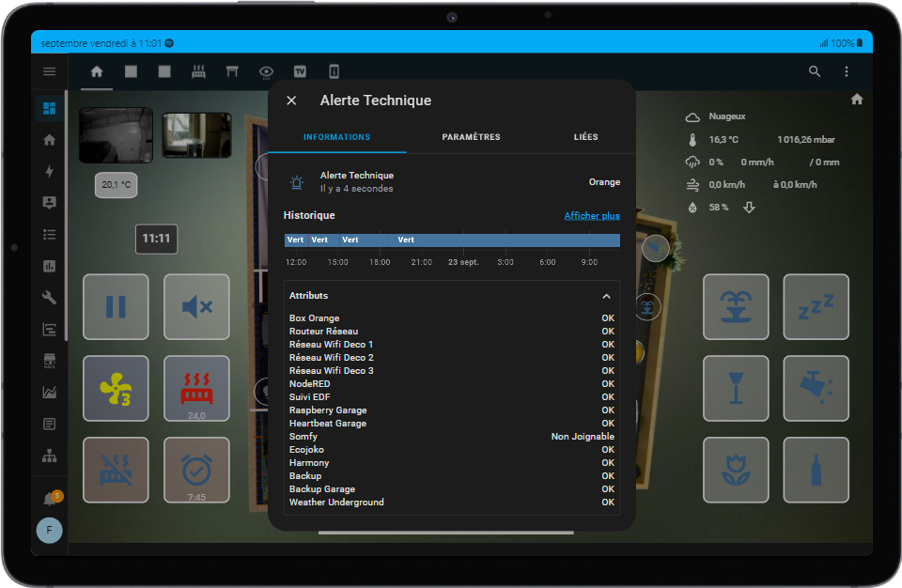The image size is (902, 588).
Task: Click the cloudy Nuageux weather icon
Action: (x=692, y=116)
